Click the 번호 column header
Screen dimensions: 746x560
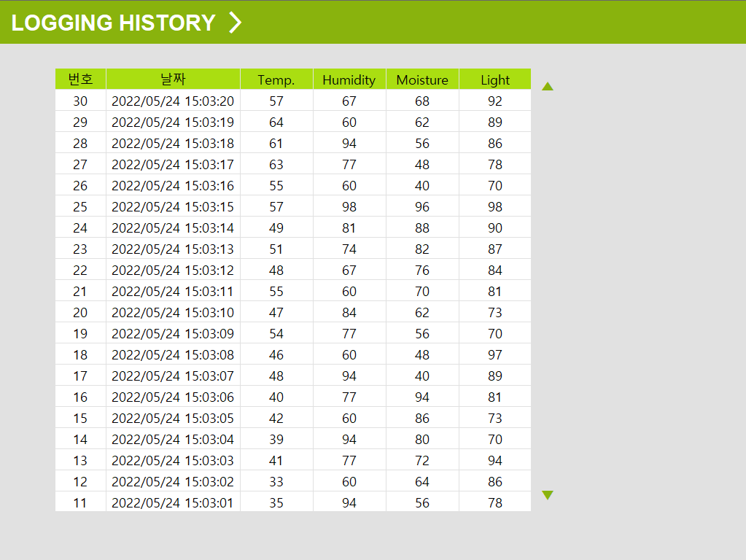click(80, 79)
